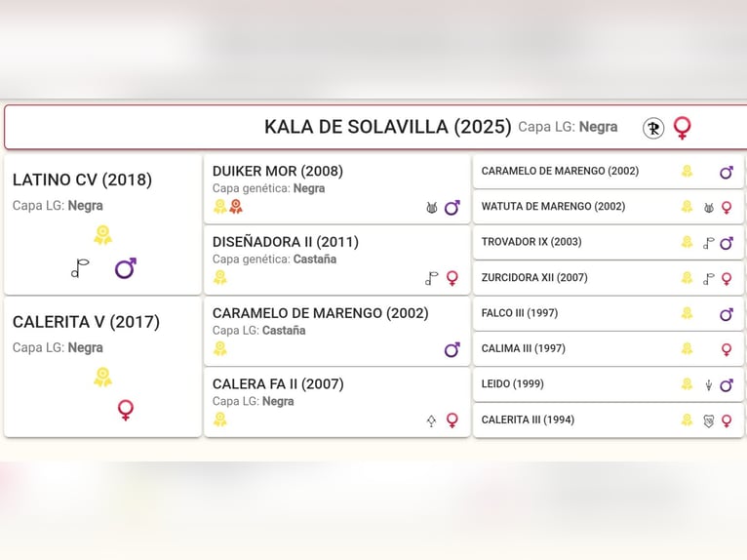Open the Latino CV (2018) horse card
Screen dimensions: 747x560
(103, 224)
